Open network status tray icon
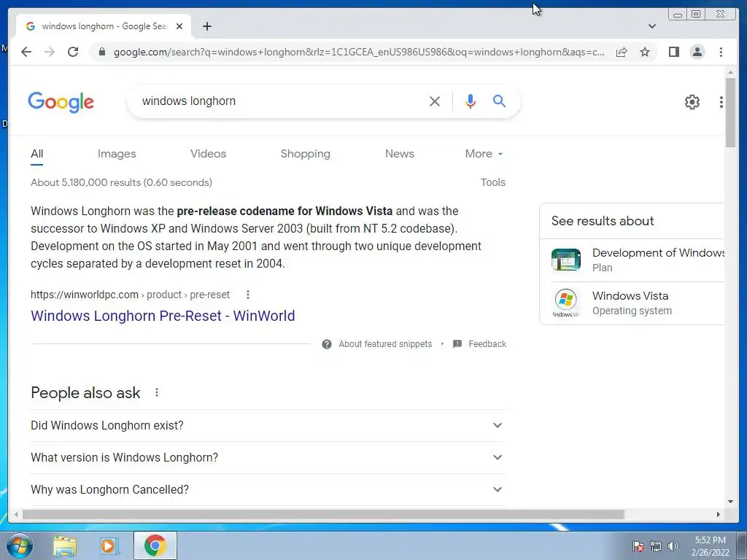Image resolution: width=747 pixels, height=560 pixels. click(656, 546)
